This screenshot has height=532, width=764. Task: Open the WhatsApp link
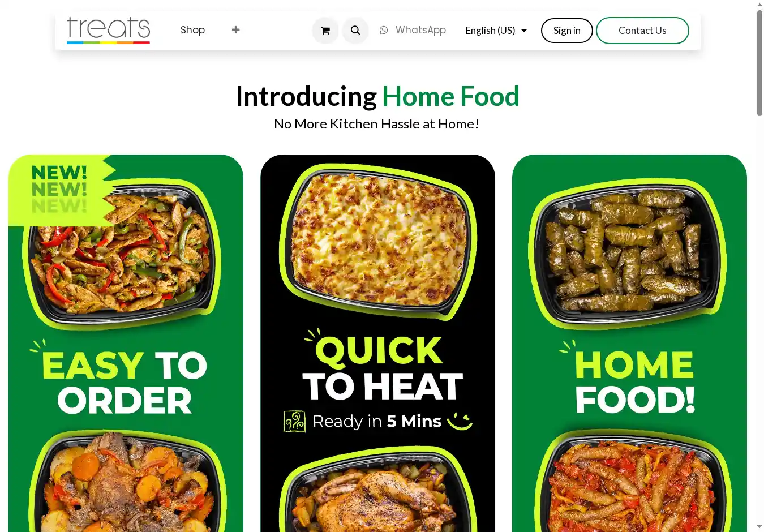click(x=413, y=30)
